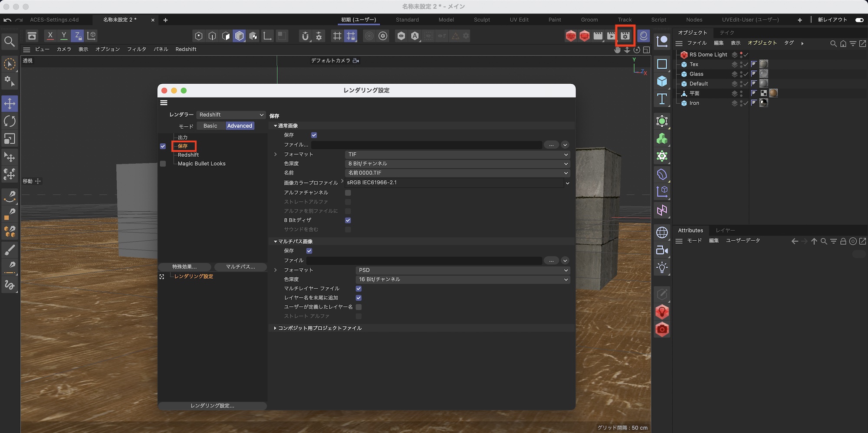The width and height of the screenshot is (868, 433).
Task: Toggle the Y axis lock icon
Action: coord(64,36)
